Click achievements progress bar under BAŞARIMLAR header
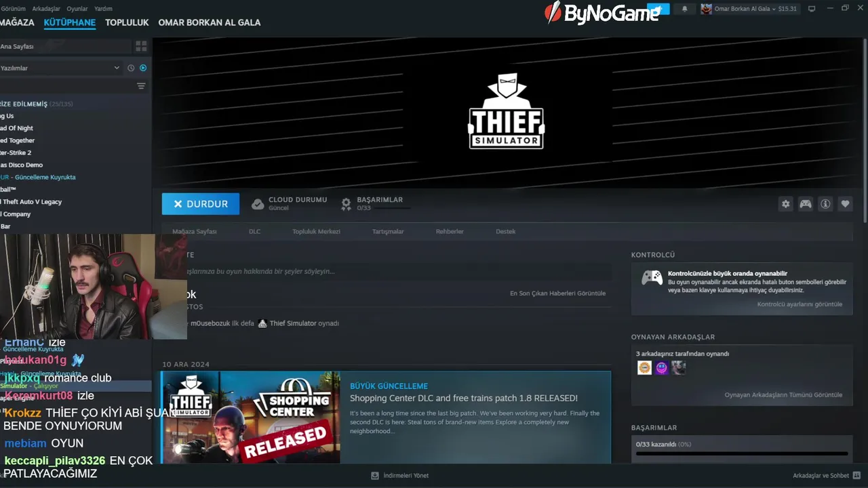The width and height of the screenshot is (868, 488). pyautogui.click(x=742, y=453)
